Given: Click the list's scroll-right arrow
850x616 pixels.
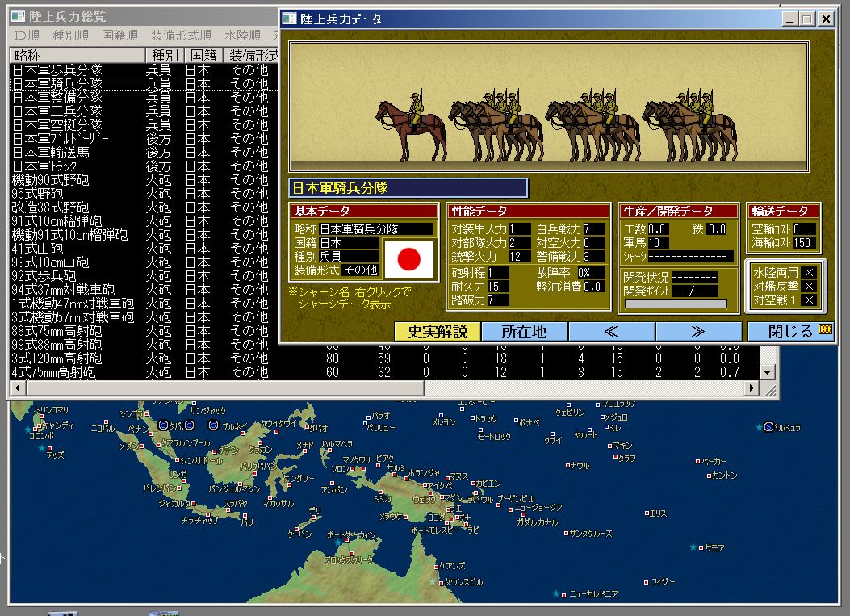Looking at the screenshot, I should [x=752, y=388].
